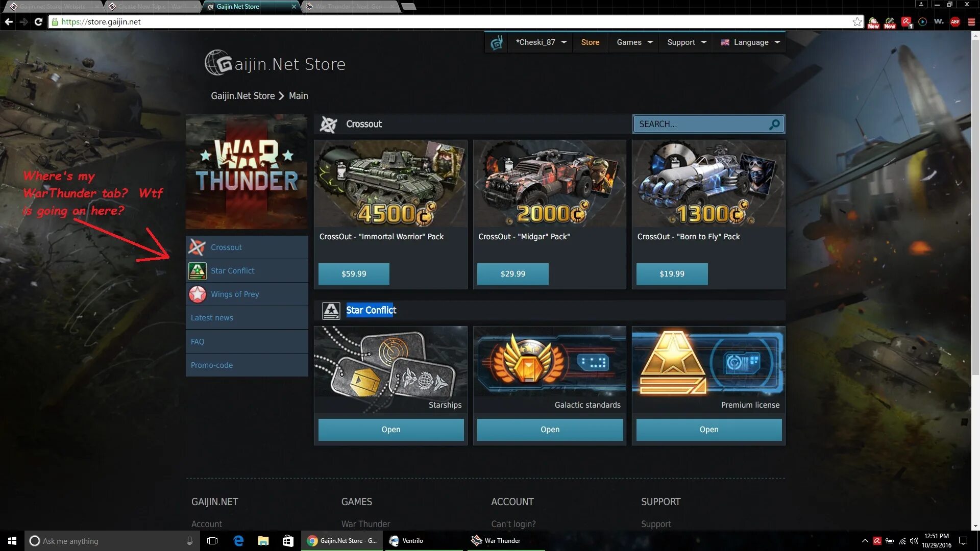The height and width of the screenshot is (551, 980).
Task: Open the AdBlock Plus extension icon
Action: [x=955, y=21]
